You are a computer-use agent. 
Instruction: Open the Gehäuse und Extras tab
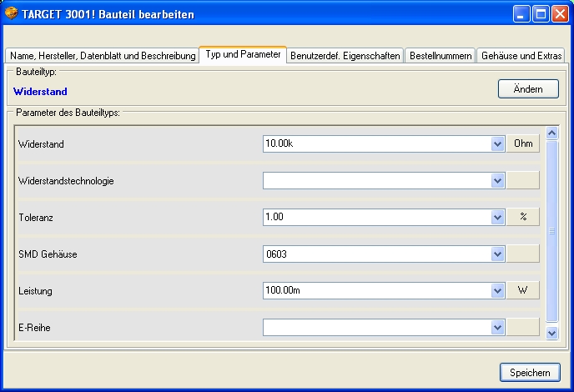pos(522,56)
